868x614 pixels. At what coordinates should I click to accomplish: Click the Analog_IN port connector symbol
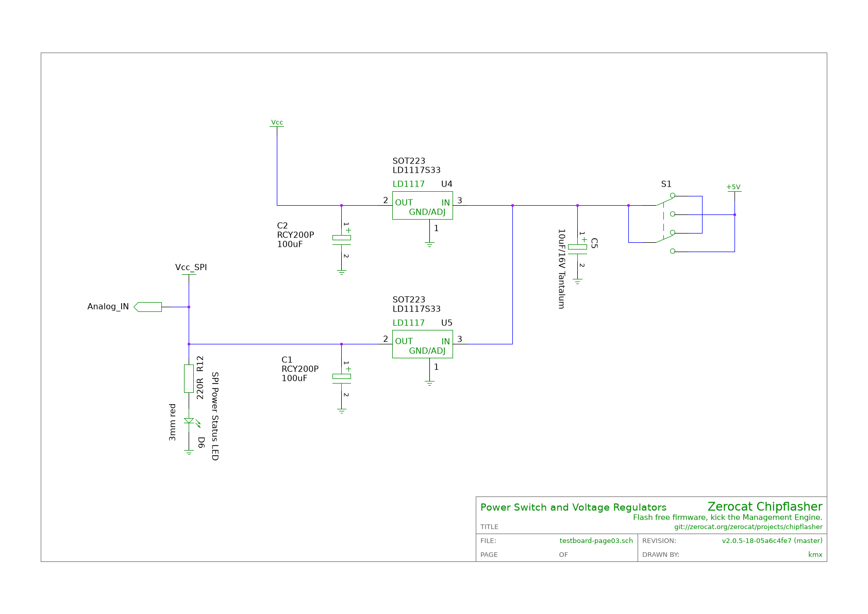tap(147, 307)
